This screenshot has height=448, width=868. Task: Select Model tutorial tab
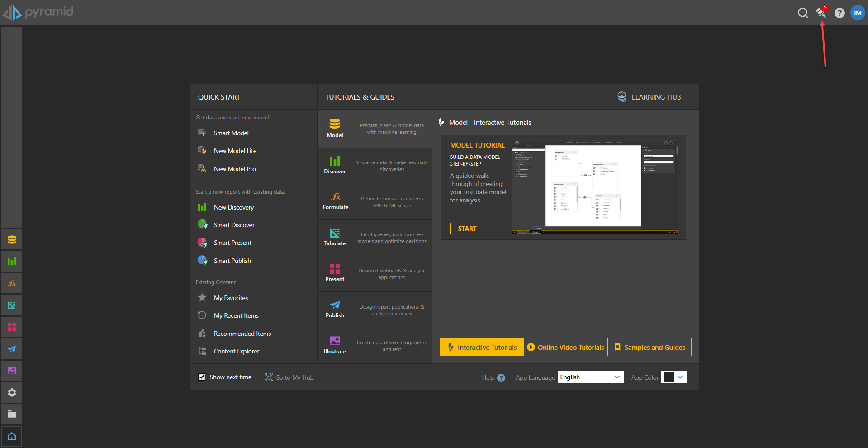coord(375,129)
